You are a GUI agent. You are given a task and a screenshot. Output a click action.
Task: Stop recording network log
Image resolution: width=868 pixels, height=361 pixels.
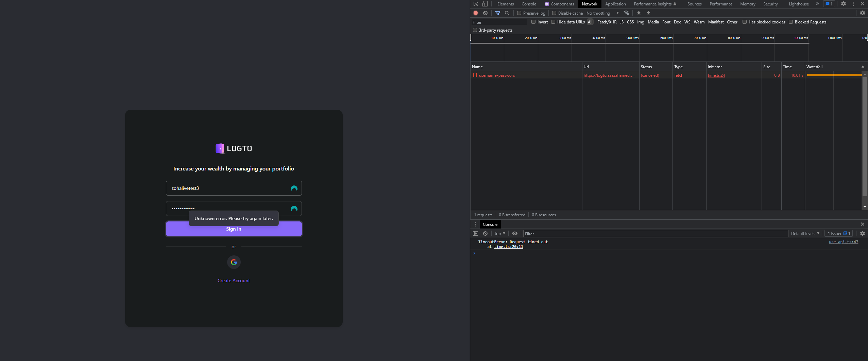pyautogui.click(x=475, y=13)
